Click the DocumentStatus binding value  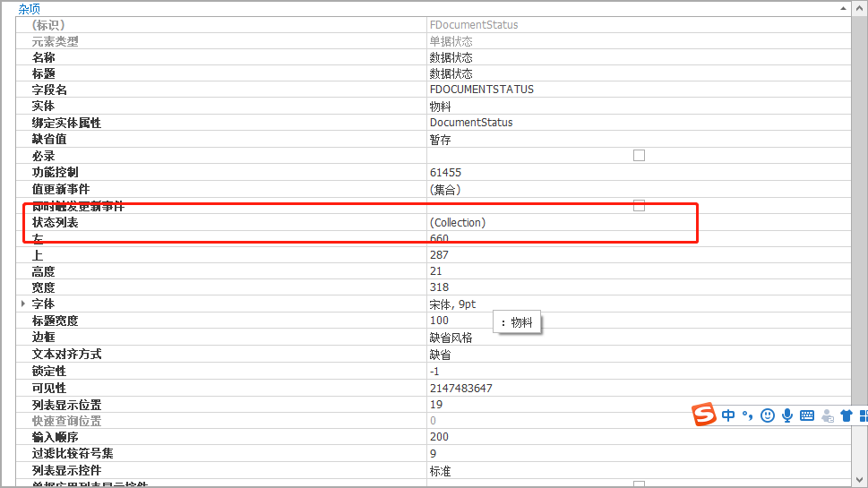[471, 123]
